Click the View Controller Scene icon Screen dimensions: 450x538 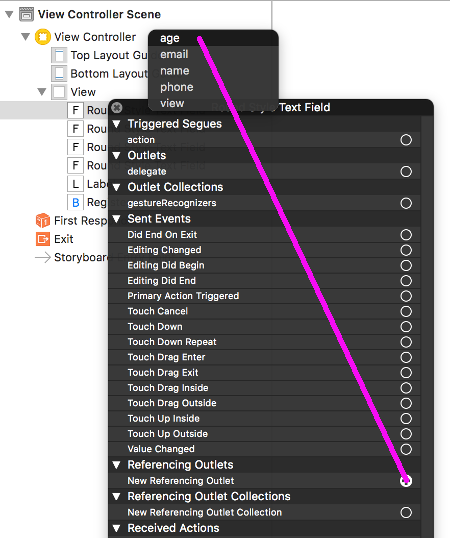click(26, 14)
